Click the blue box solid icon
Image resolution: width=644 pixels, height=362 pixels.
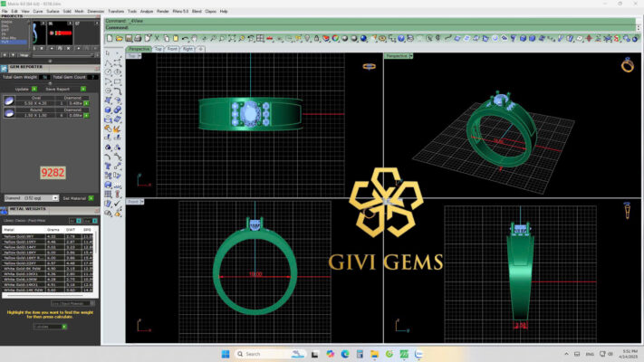(523, 38)
